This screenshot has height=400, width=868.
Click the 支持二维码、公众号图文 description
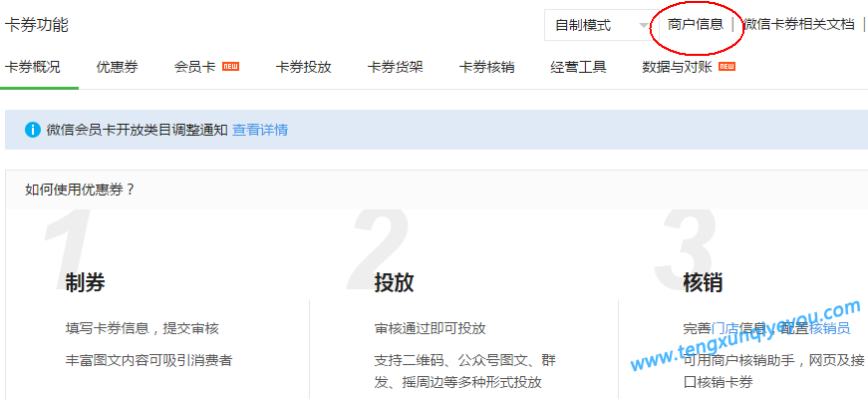pyautogui.click(x=465, y=371)
